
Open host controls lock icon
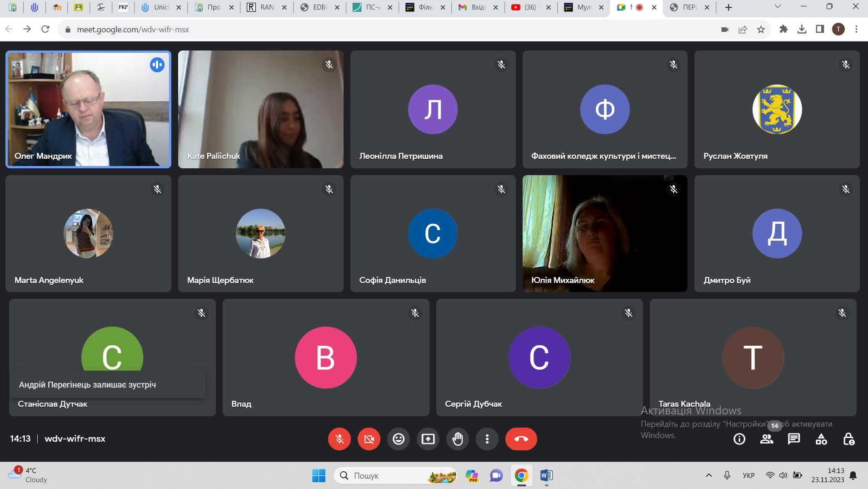(848, 439)
